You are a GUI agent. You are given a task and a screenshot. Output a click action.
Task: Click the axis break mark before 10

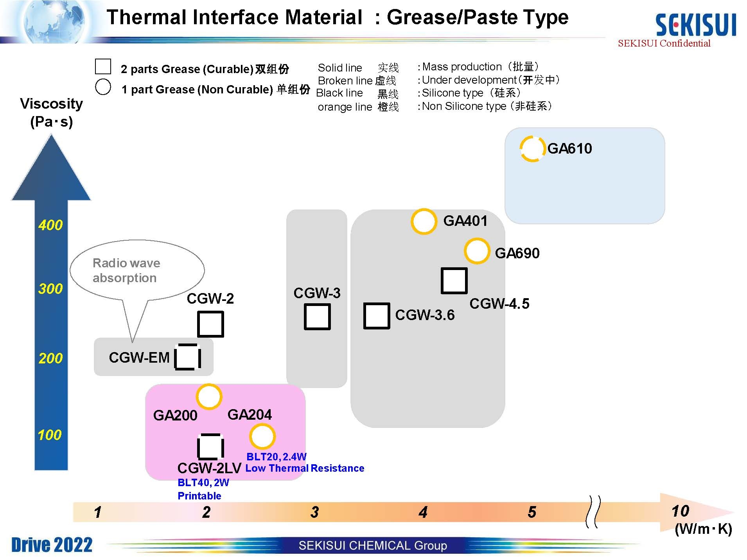pos(593,512)
